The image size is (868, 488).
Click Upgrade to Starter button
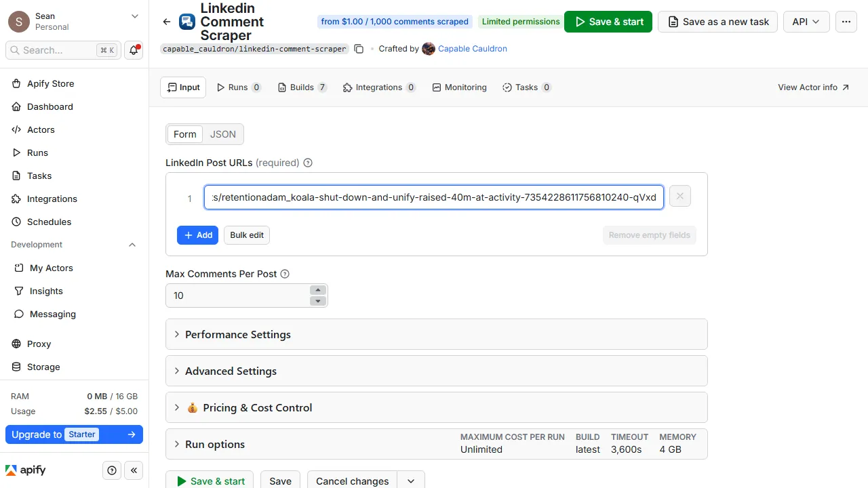[74, 434]
